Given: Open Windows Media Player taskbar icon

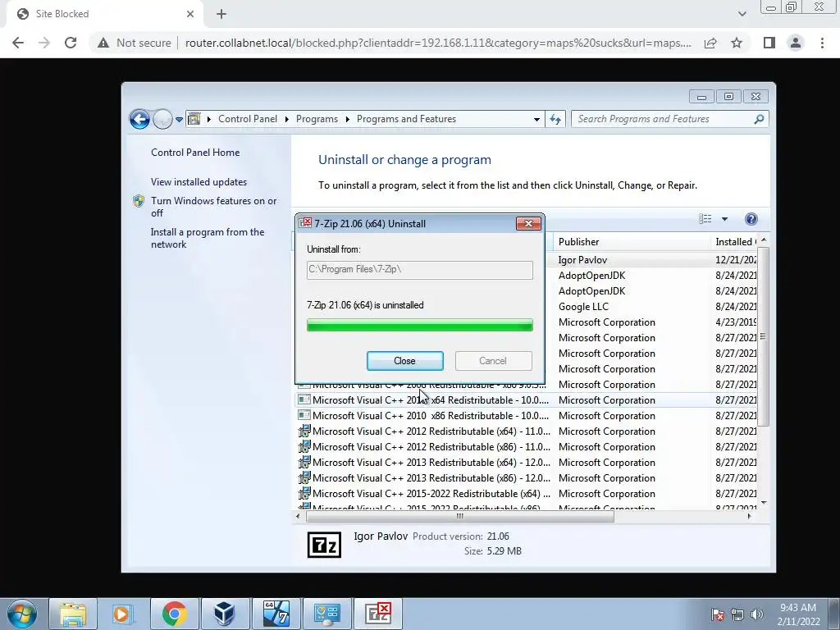Looking at the screenshot, I should pyautogui.click(x=121, y=614).
